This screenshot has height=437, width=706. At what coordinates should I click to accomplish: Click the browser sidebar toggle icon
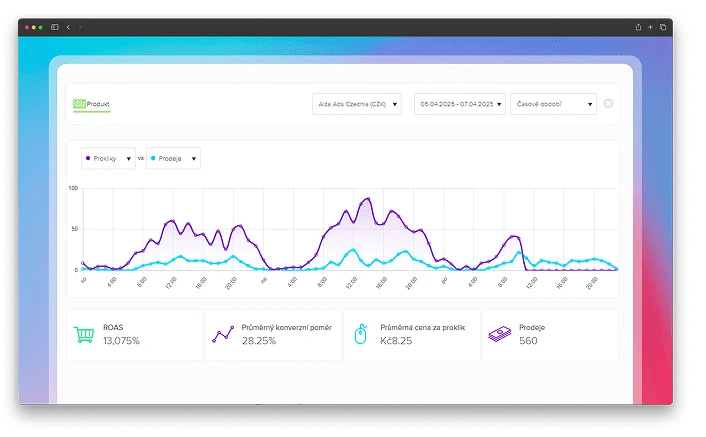[x=54, y=27]
